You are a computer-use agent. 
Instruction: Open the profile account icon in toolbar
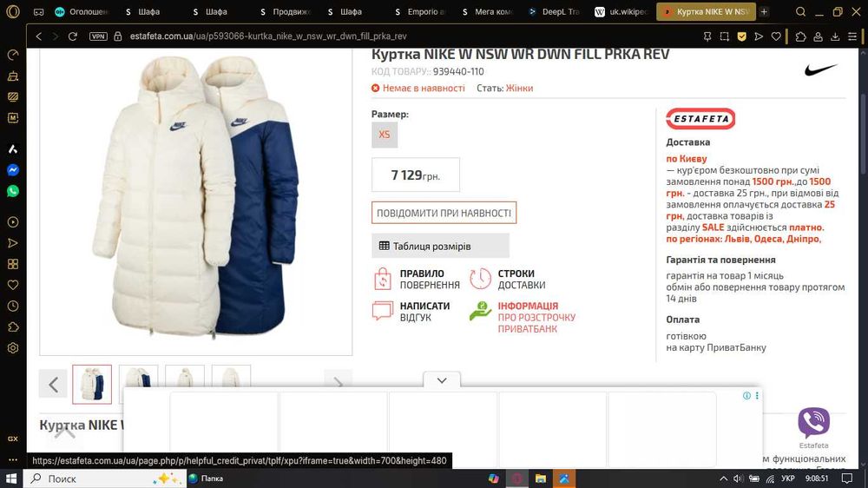pos(818,36)
